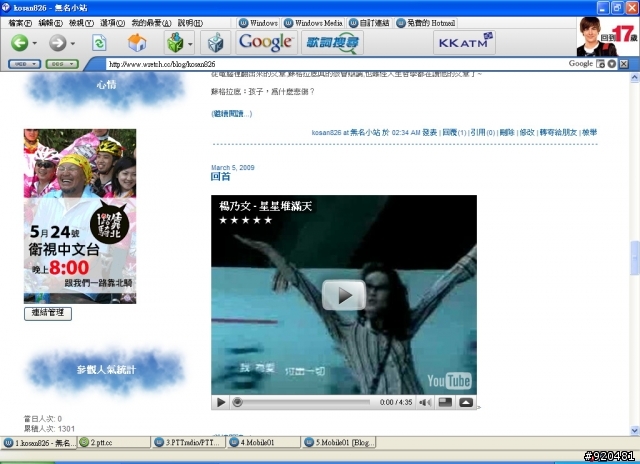
Task: Mute the video with the speaker icon
Action: [x=425, y=402]
